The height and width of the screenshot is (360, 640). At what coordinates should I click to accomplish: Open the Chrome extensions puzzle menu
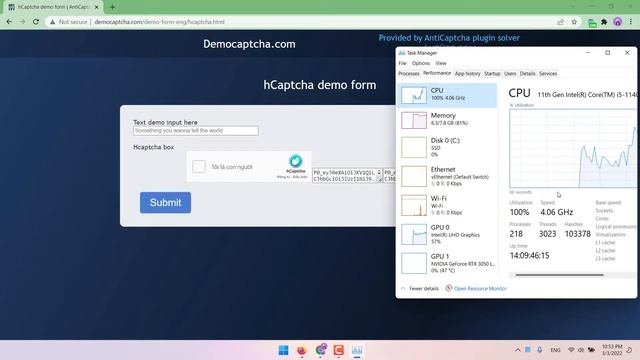(604, 22)
